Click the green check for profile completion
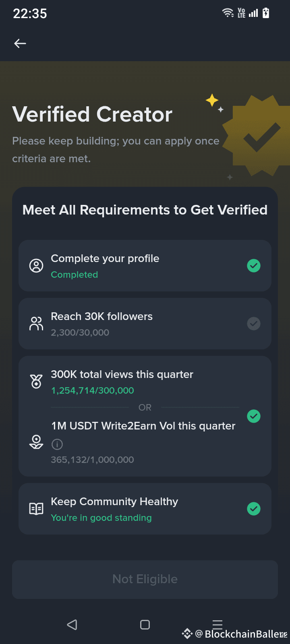This screenshot has height=644, width=290. pos(254,266)
